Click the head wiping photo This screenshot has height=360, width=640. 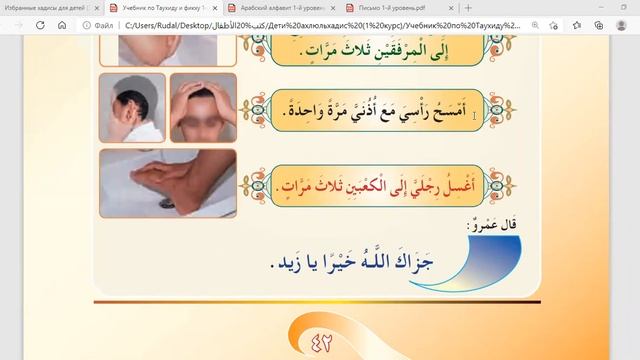(203, 108)
